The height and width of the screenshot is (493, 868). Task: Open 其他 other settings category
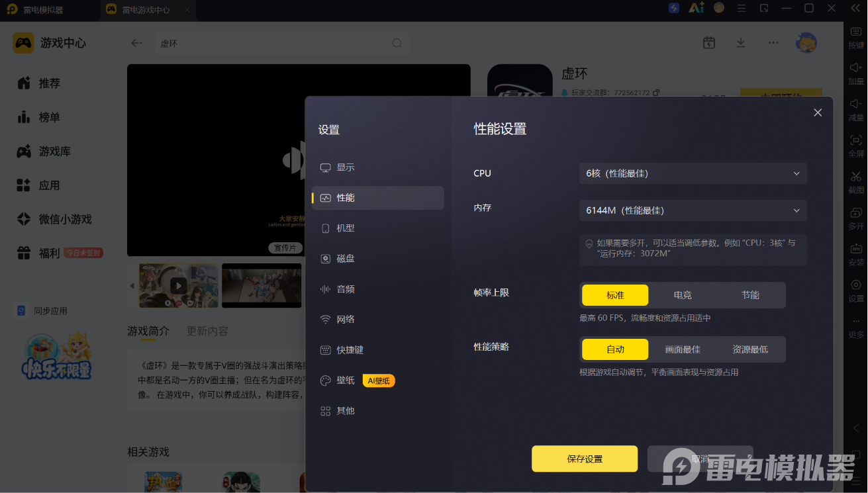coord(378,411)
